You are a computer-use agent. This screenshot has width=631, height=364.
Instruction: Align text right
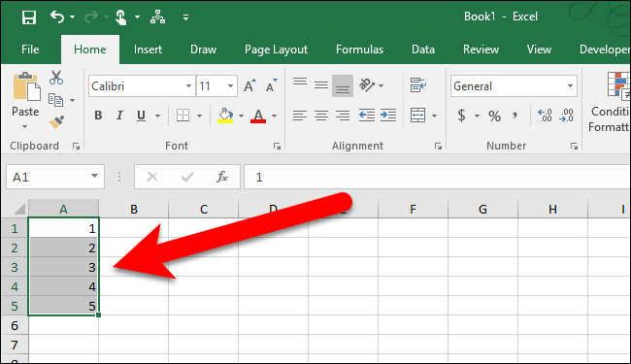[343, 116]
